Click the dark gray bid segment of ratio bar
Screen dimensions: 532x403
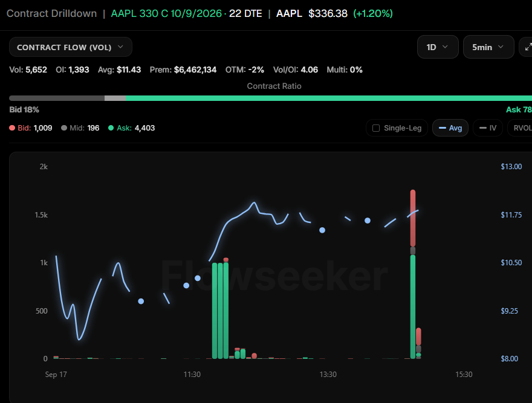tap(57, 98)
